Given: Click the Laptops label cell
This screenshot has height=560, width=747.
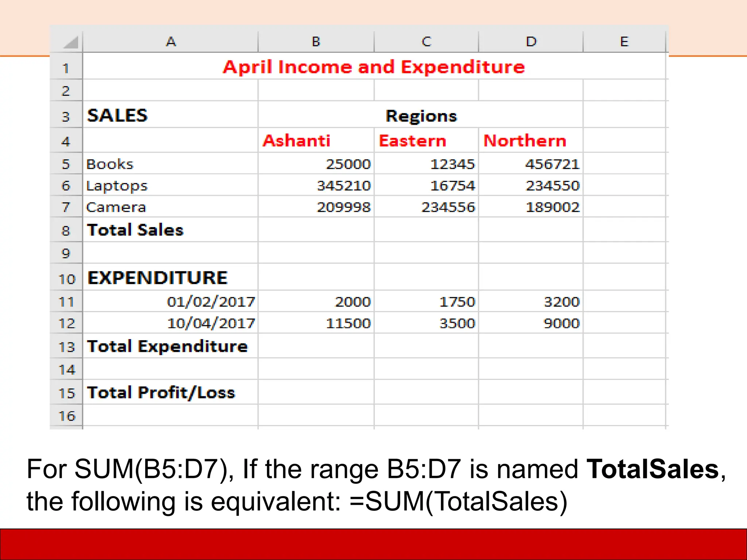Looking at the screenshot, I should pyautogui.click(x=170, y=185).
